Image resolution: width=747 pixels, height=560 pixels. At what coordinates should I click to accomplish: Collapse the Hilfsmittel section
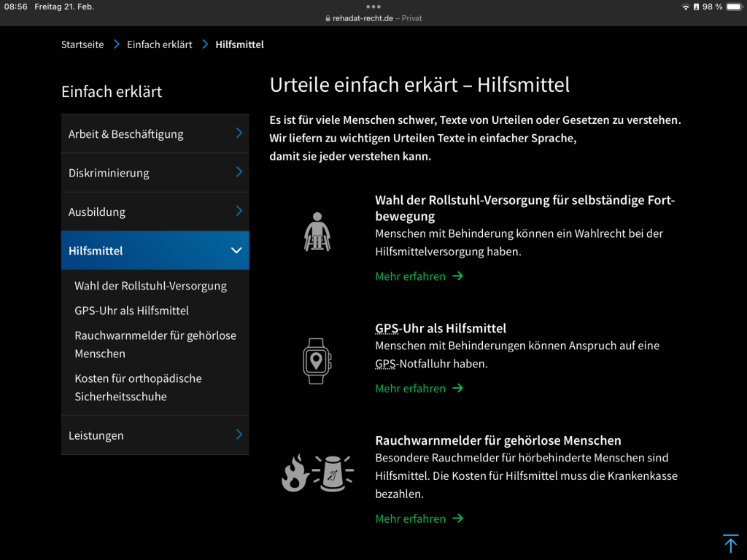coord(236,251)
